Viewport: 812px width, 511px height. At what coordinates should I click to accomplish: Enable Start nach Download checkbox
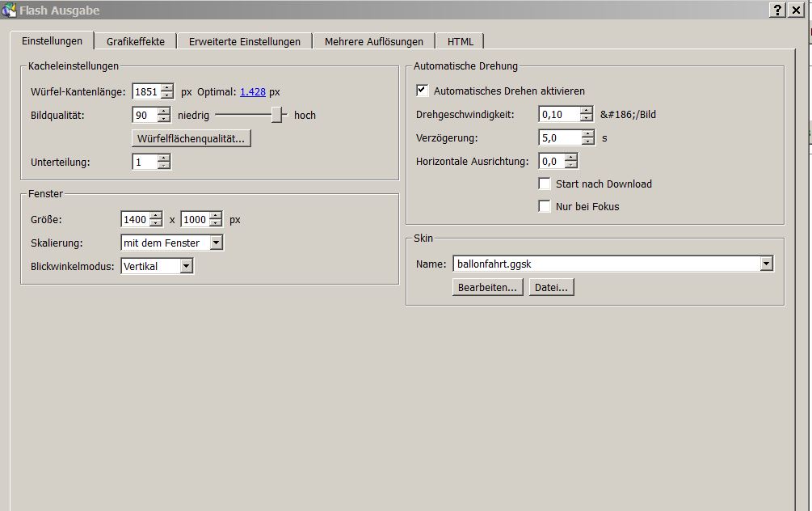click(545, 184)
